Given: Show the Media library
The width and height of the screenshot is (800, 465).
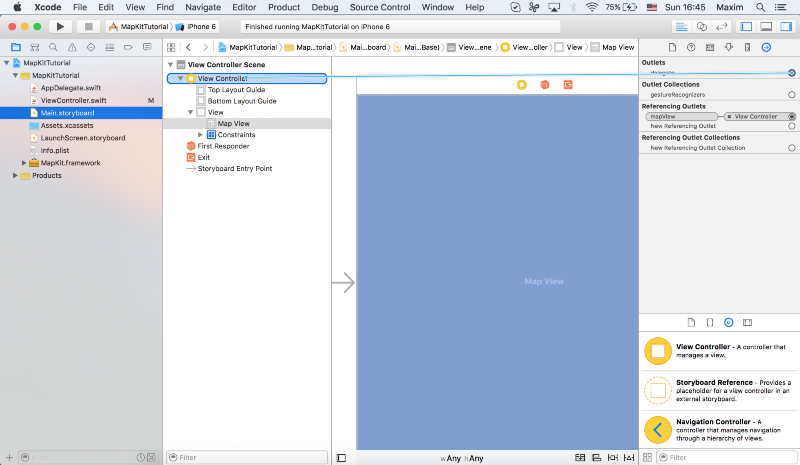Looking at the screenshot, I should 747,323.
